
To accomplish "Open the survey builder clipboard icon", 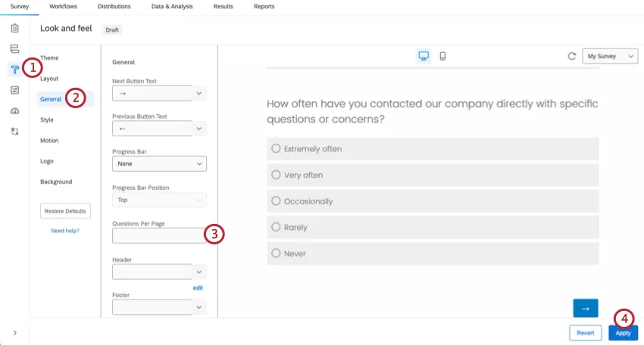I will [x=14, y=28].
